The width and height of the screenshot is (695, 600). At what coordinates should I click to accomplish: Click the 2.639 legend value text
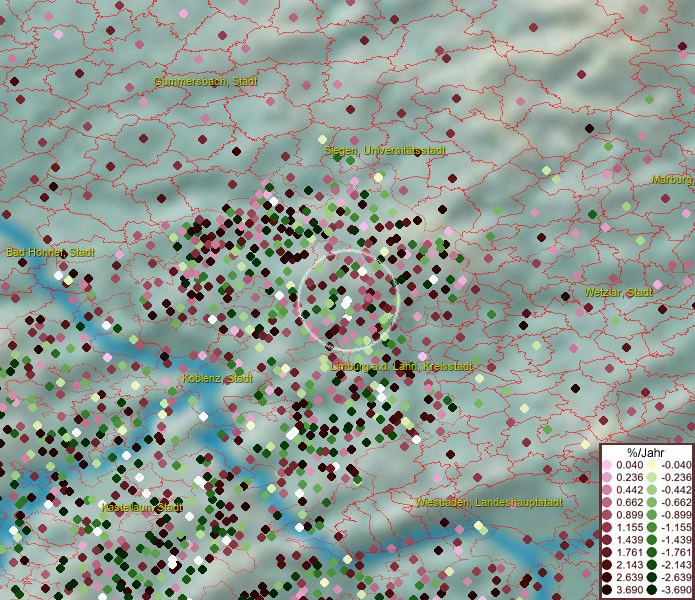click(x=629, y=577)
